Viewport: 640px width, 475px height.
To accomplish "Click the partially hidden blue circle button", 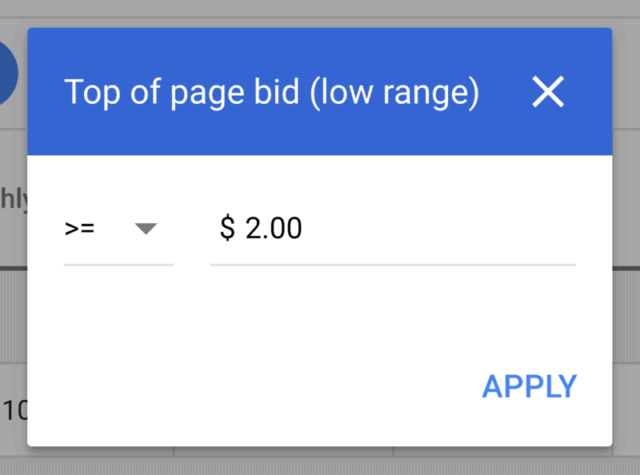I will (8, 73).
